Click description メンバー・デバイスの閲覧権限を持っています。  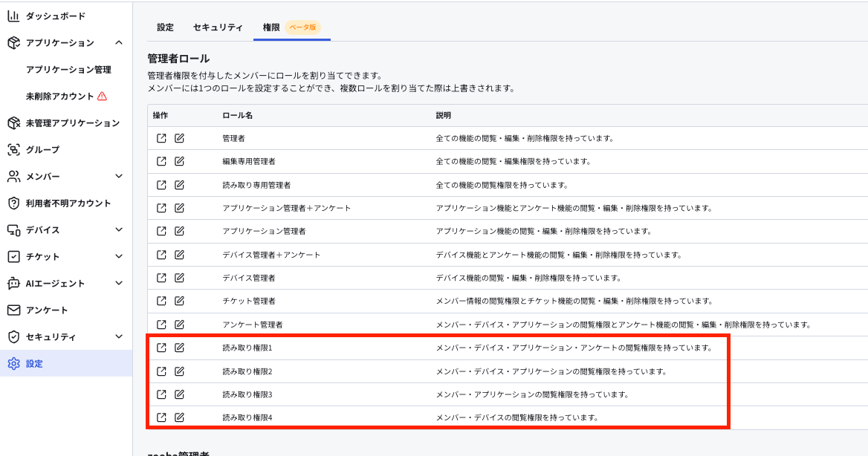point(517,418)
